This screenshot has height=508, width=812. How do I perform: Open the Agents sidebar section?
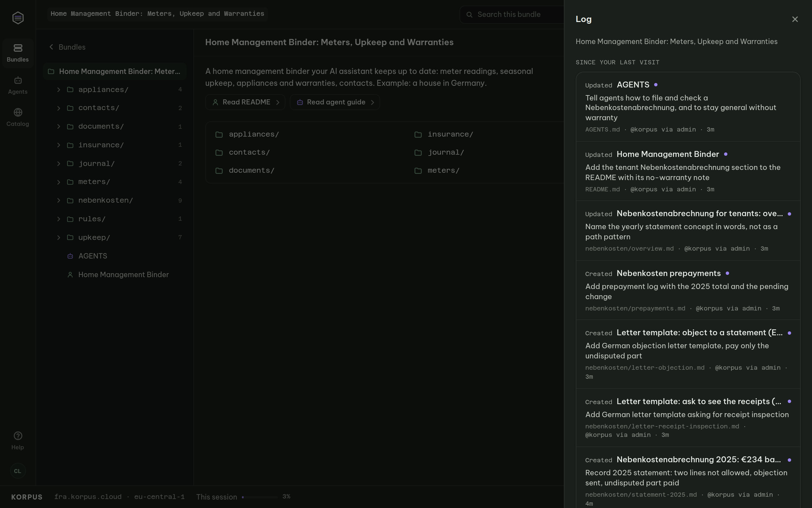[18, 85]
